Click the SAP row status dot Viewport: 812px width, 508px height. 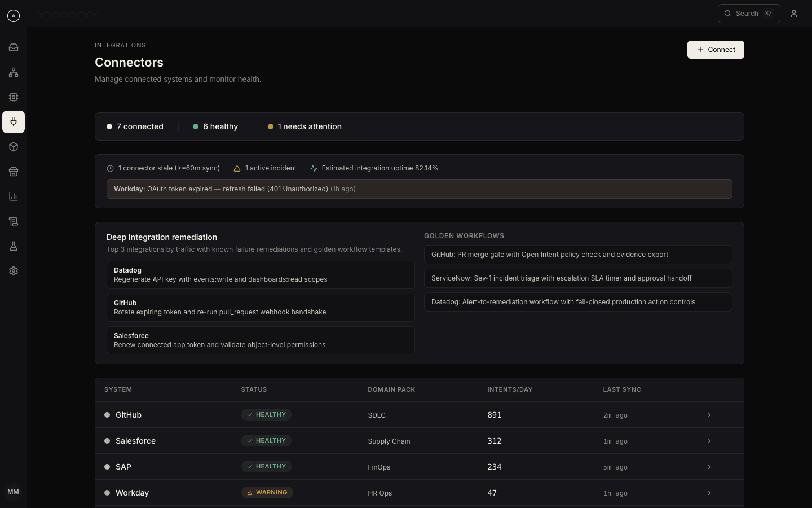(x=107, y=467)
